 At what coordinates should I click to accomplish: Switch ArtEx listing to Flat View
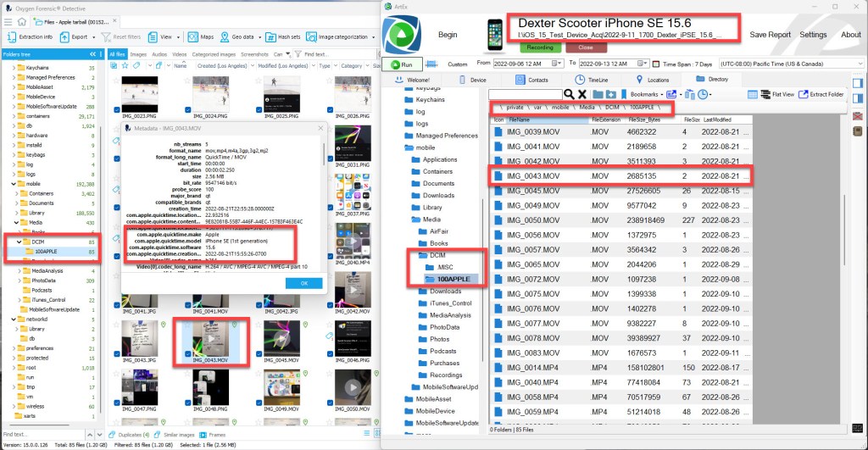(775, 94)
